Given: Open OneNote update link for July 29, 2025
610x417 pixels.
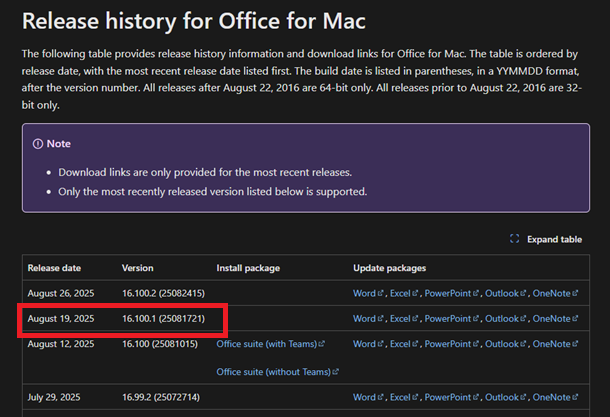Looking at the screenshot, I should pyautogui.click(x=555, y=397).
